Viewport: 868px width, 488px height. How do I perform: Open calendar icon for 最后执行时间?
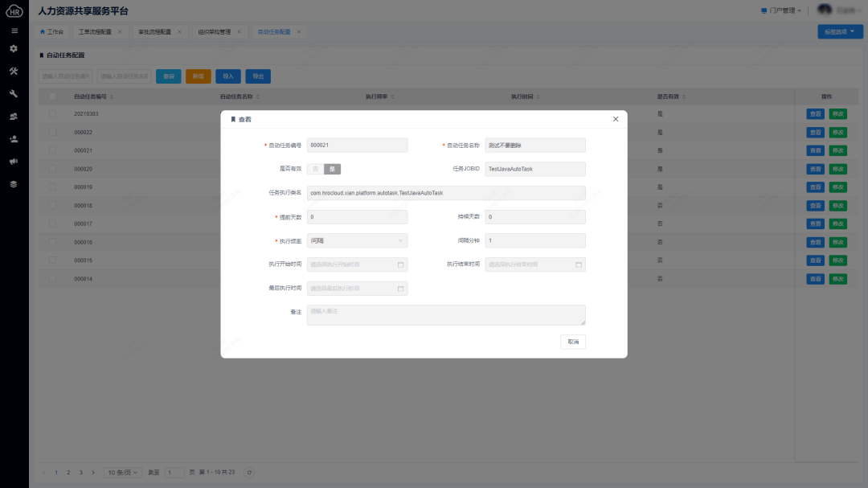tap(401, 289)
